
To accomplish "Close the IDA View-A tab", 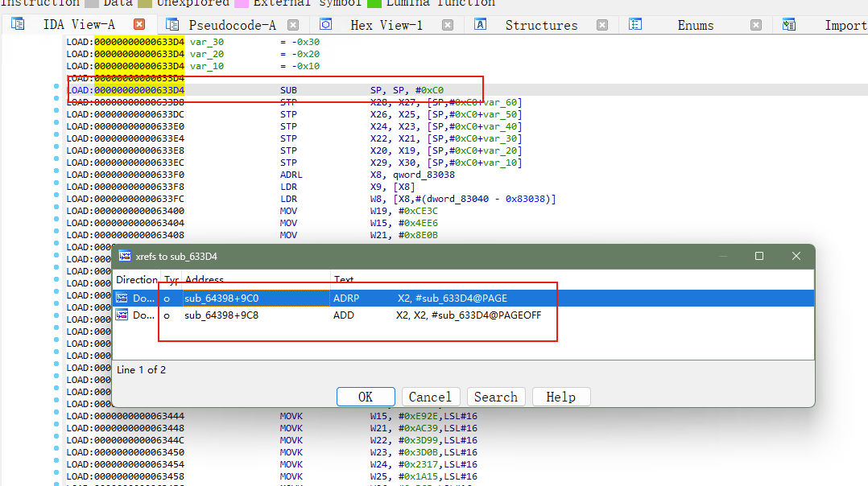I will (x=139, y=24).
